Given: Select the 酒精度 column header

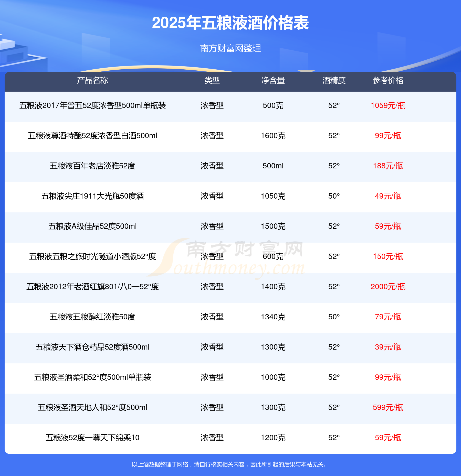Looking at the screenshot, I should click(334, 80).
